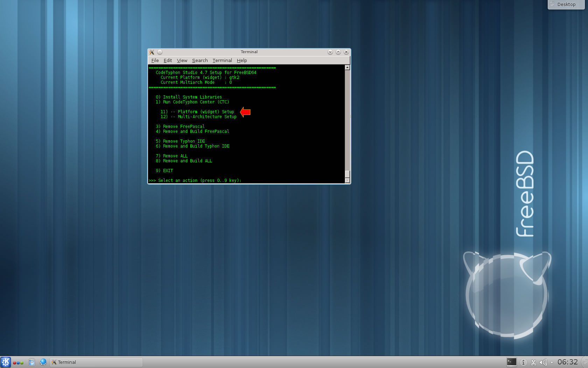Click the terminal scrollbar up arrow
588x368 pixels.
pyautogui.click(x=347, y=67)
